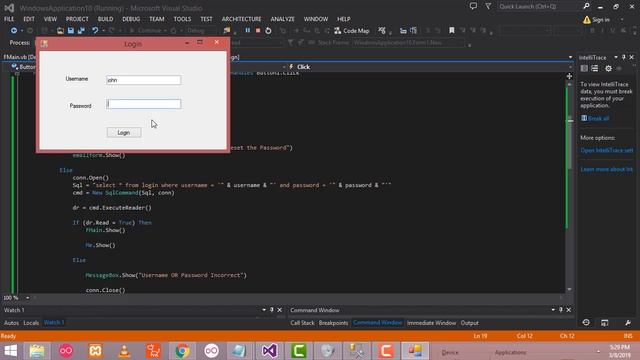Open File Explorer from taskbar
This screenshot has width=640, height=360.
pyautogui.click(x=37, y=351)
